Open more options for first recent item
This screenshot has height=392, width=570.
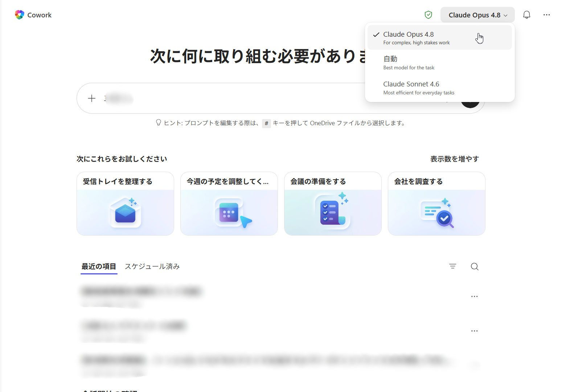pyautogui.click(x=475, y=297)
